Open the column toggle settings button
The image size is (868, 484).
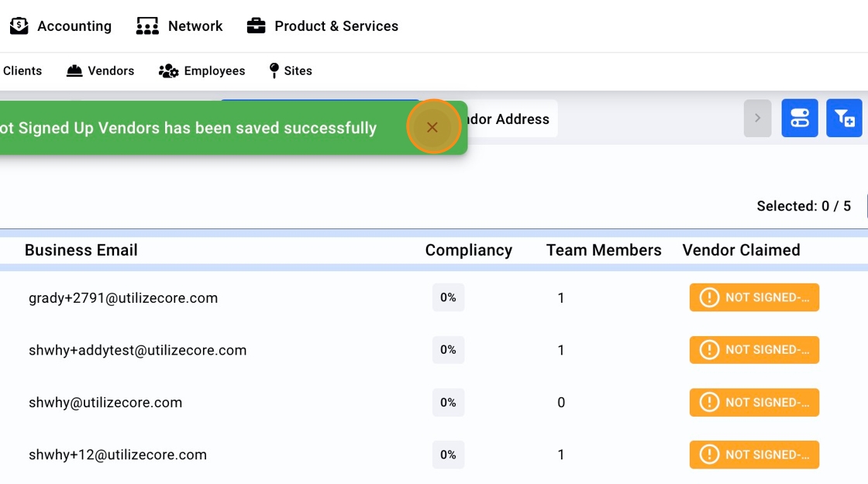tap(800, 118)
